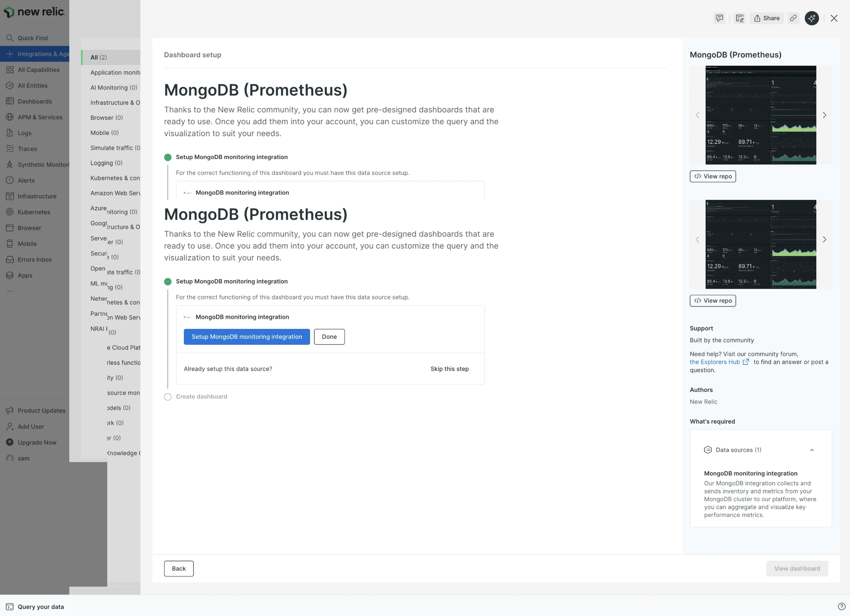
Task: Filter by Mobile (0) category
Action: tap(105, 133)
